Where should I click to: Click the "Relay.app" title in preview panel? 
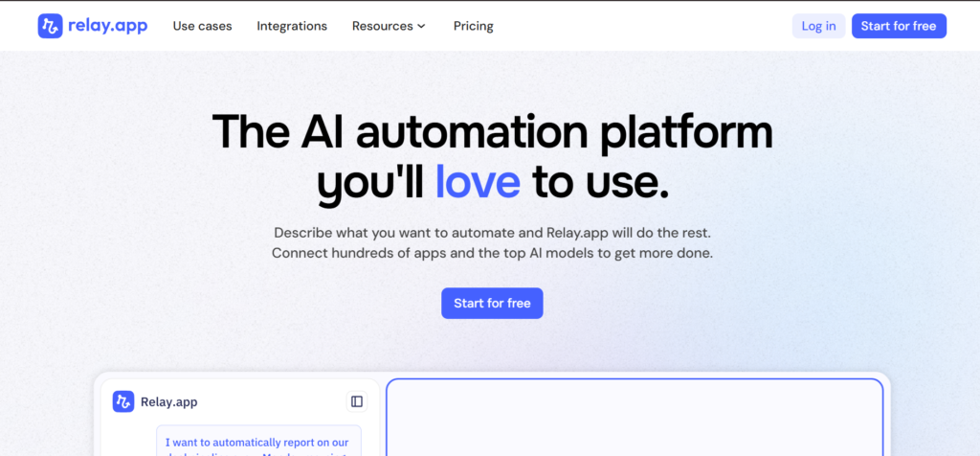tap(168, 401)
